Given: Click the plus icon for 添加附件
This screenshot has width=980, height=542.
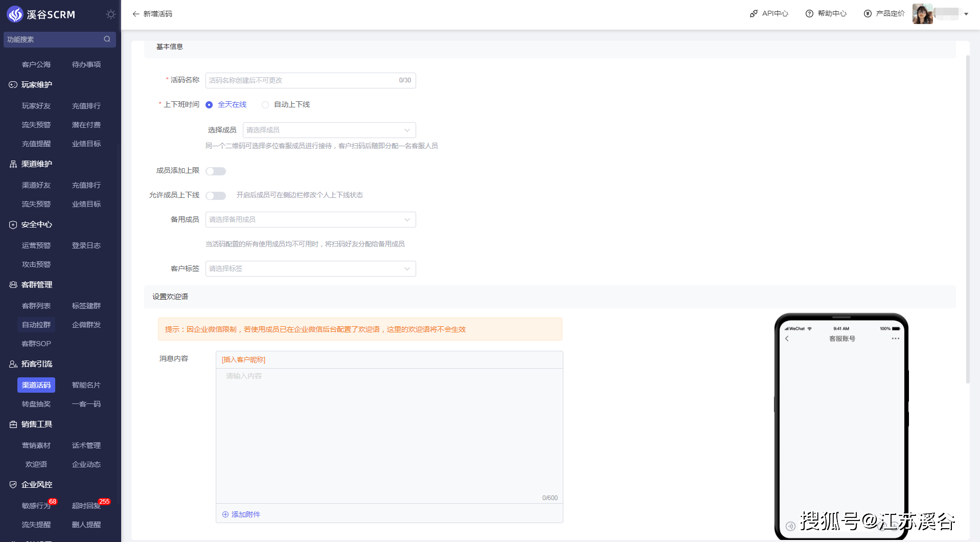Looking at the screenshot, I should click(225, 514).
